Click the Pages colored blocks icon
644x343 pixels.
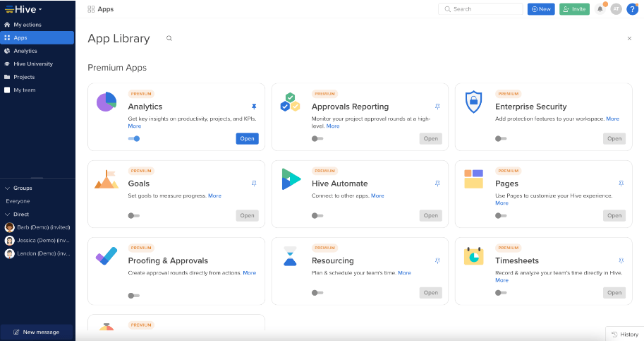pyautogui.click(x=473, y=179)
